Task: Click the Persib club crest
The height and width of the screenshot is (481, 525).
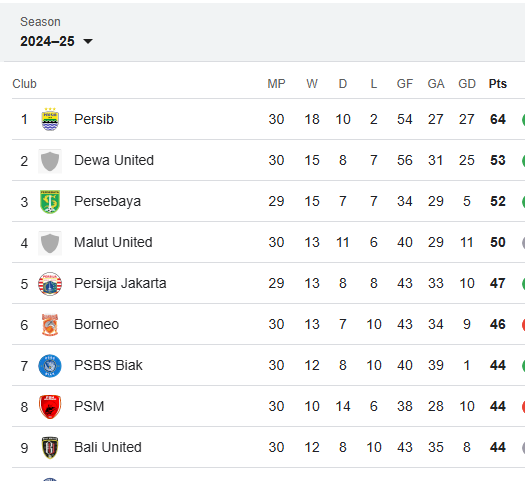Action: 50,119
